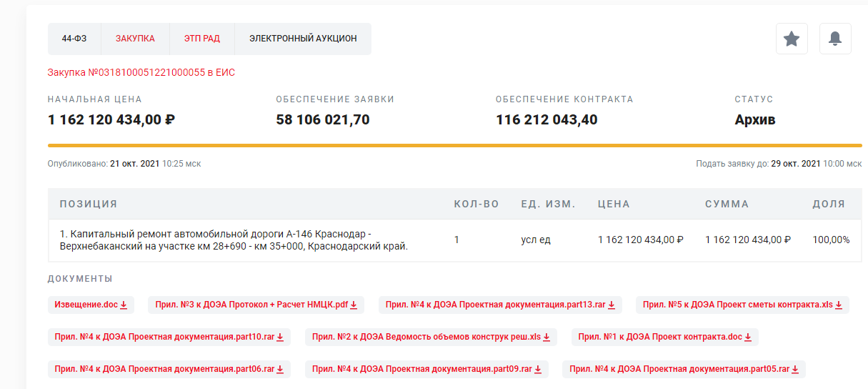
Task: Download Проектная документация.part13.rar file
Action: point(500,305)
